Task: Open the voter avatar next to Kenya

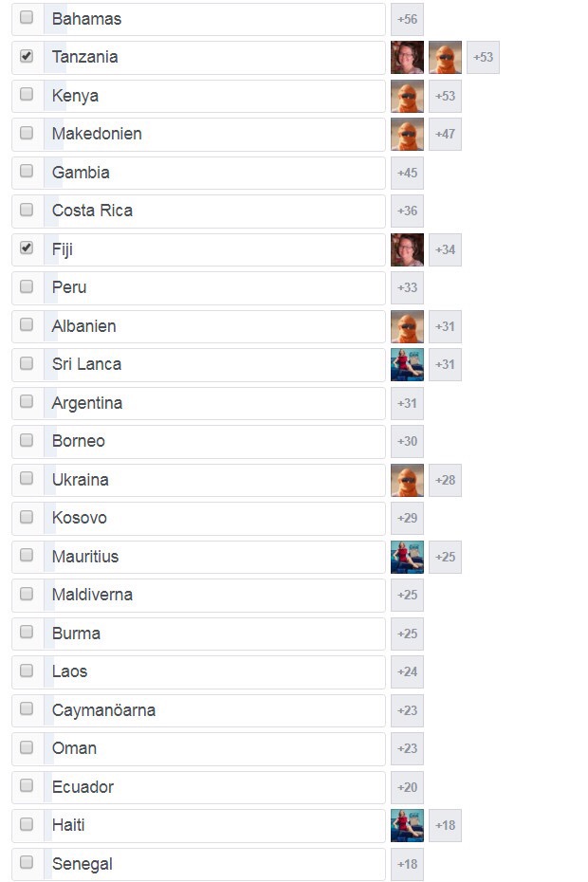Action: tap(407, 96)
